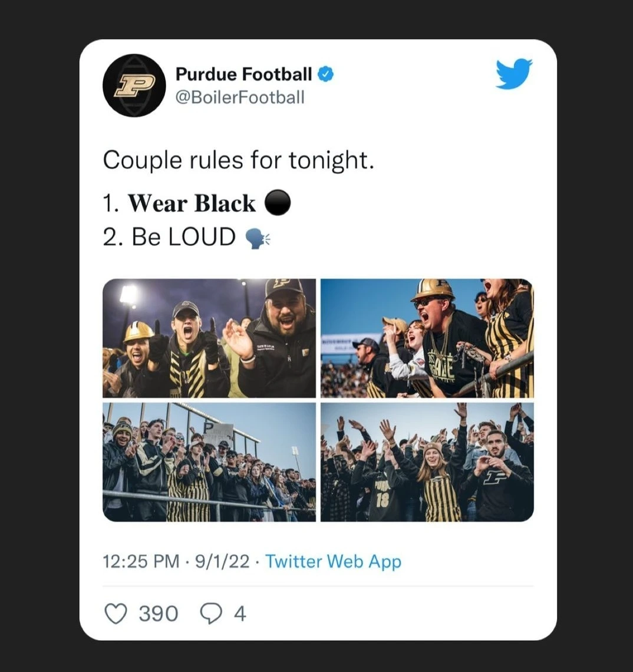The image size is (633, 672).
Task: Open the @BoilerFootball handle
Action: tap(240, 97)
